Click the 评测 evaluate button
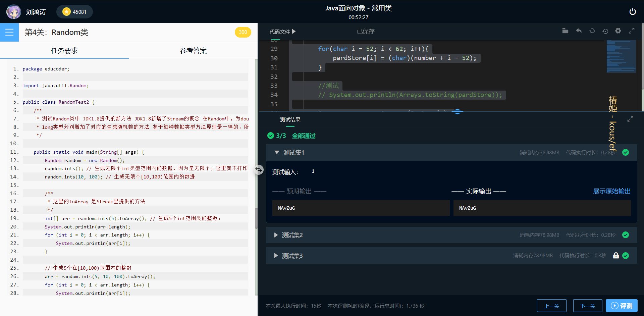Viewport: 644px width, 316px height. click(x=622, y=305)
